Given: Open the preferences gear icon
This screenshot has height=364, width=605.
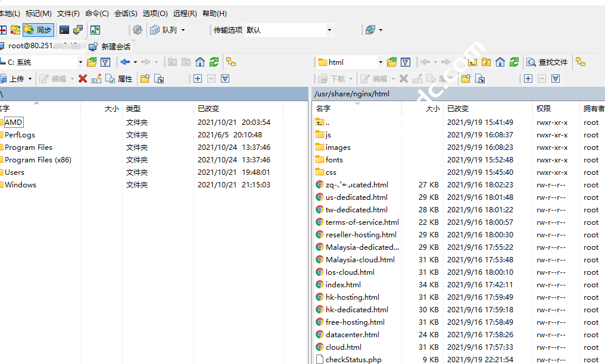Looking at the screenshot, I should pyautogui.click(x=138, y=30).
